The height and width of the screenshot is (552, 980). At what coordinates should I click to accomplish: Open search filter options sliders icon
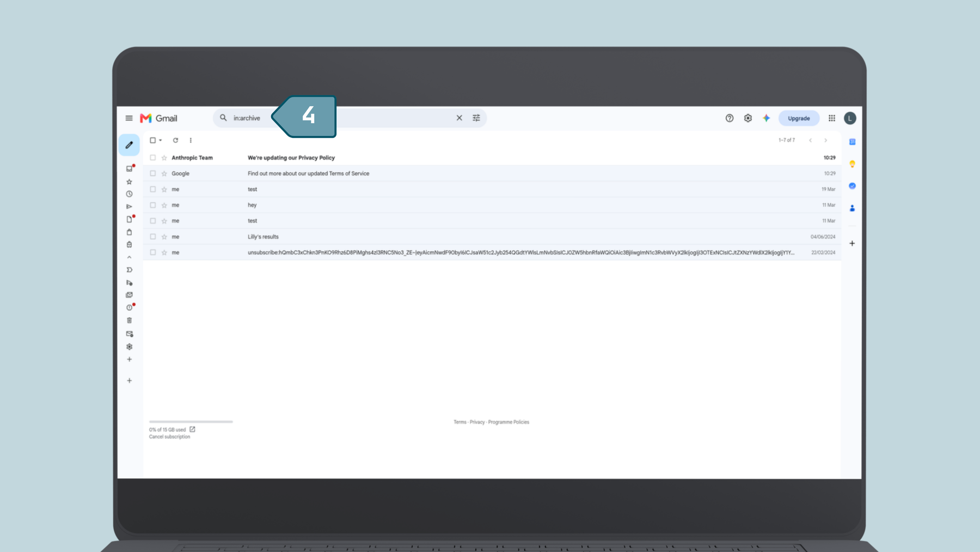point(476,118)
